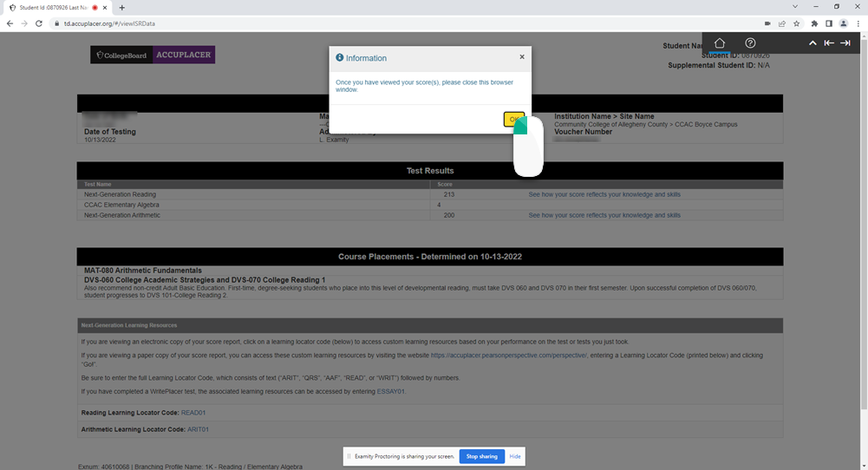Click OK in the Information dialog
This screenshot has height=470, width=868.
pos(513,119)
